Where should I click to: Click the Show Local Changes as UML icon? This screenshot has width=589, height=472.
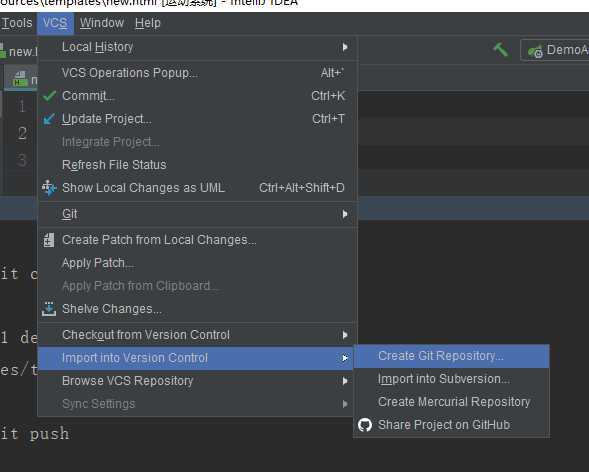point(49,188)
